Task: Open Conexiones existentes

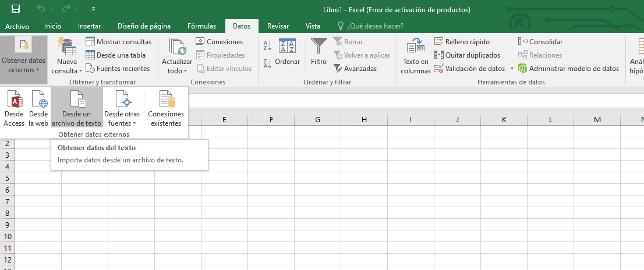Action: (x=166, y=108)
